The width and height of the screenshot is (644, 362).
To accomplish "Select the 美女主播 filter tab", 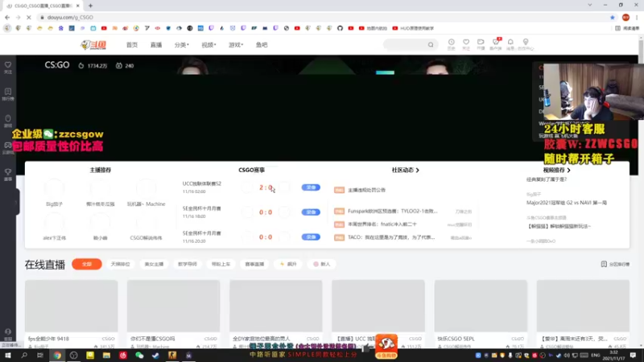I will [x=154, y=264].
